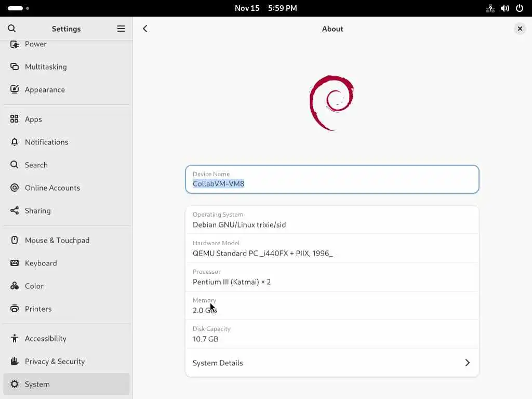This screenshot has width=532, height=399.
Task: Click the Operating System Debian GNU/Linux row
Action: [332, 220]
